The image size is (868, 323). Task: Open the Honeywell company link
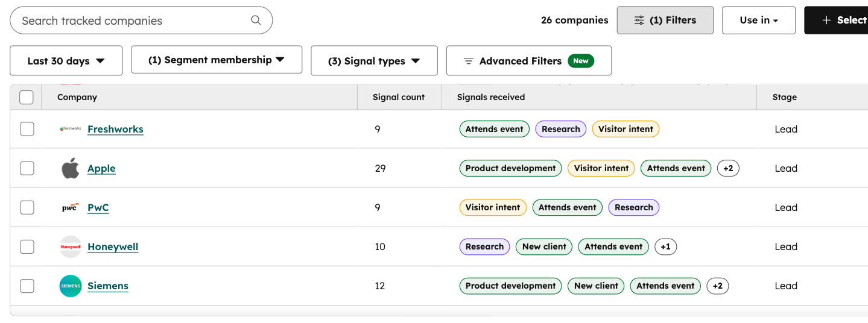tap(113, 247)
